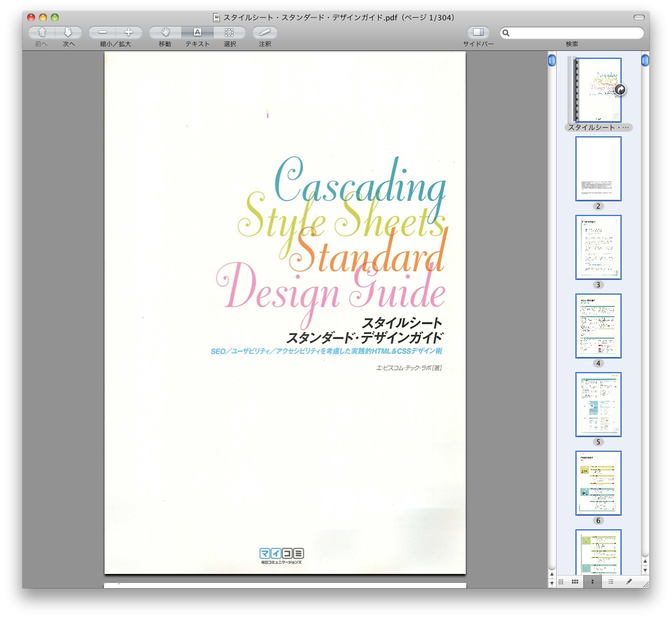Select the Text (テキスト) tool
This screenshot has height=622, width=672.
pos(197,33)
